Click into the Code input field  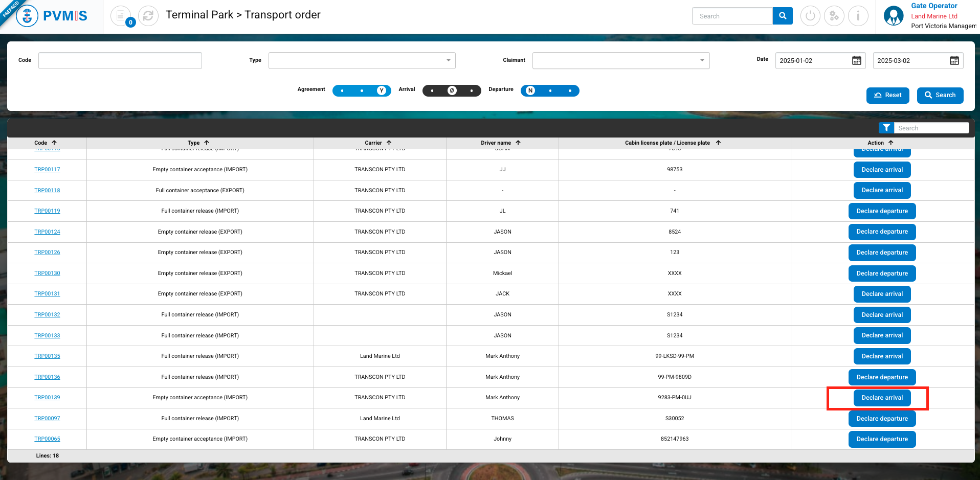[120, 61]
